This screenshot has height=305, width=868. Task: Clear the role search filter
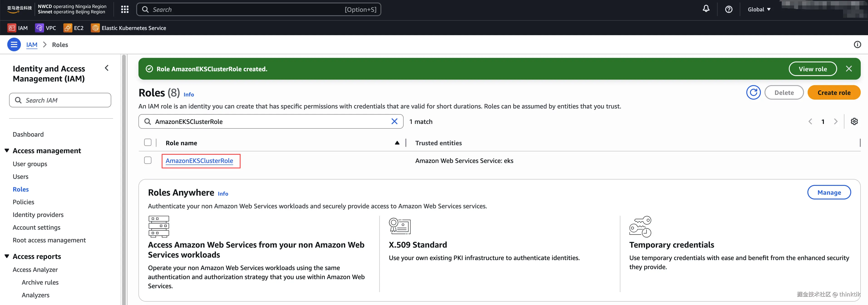tap(394, 122)
